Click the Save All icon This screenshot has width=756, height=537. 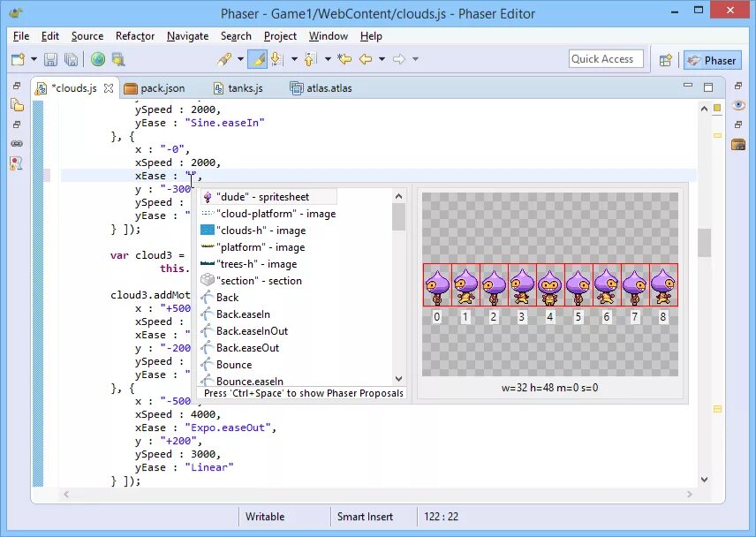point(71,59)
